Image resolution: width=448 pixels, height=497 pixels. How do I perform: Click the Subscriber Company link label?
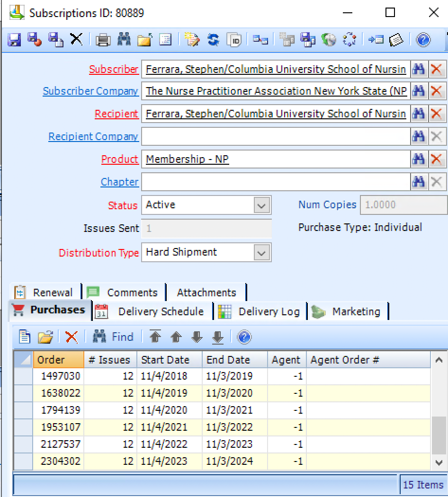click(90, 91)
